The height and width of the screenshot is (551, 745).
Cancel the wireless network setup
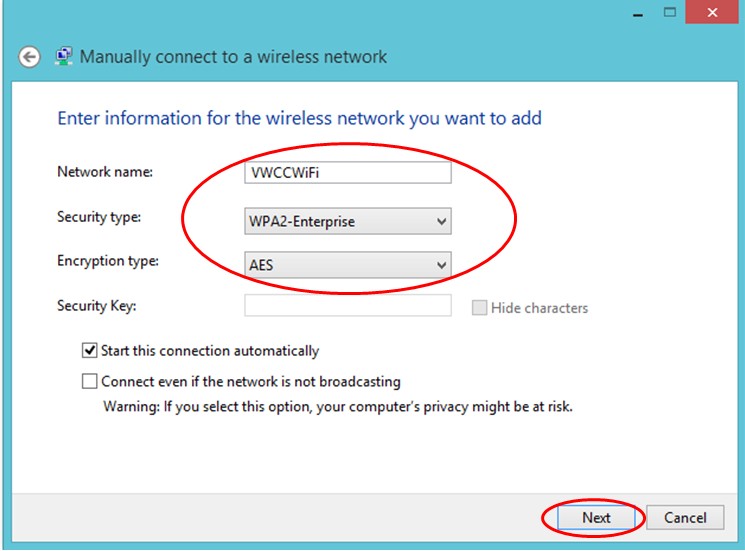[x=685, y=518]
